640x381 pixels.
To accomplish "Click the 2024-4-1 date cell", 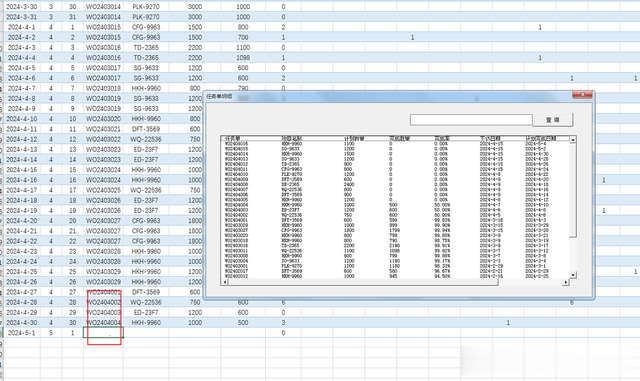I will [x=22, y=27].
